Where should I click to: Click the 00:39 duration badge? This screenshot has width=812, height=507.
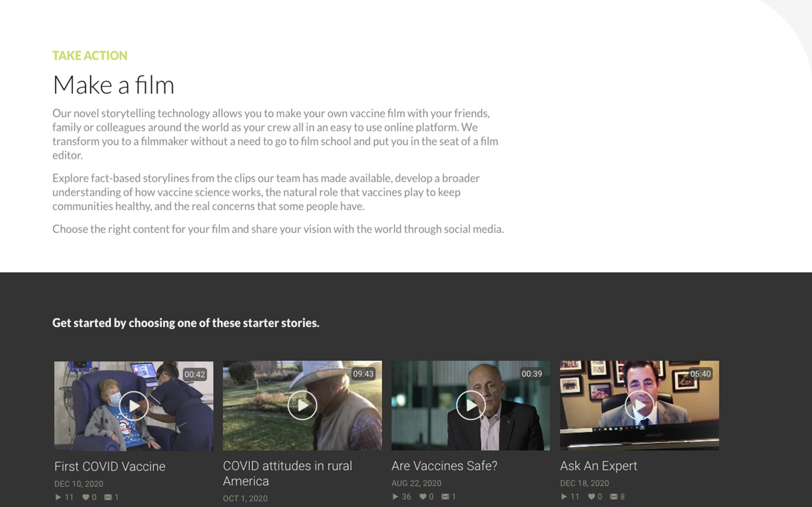coord(532,374)
